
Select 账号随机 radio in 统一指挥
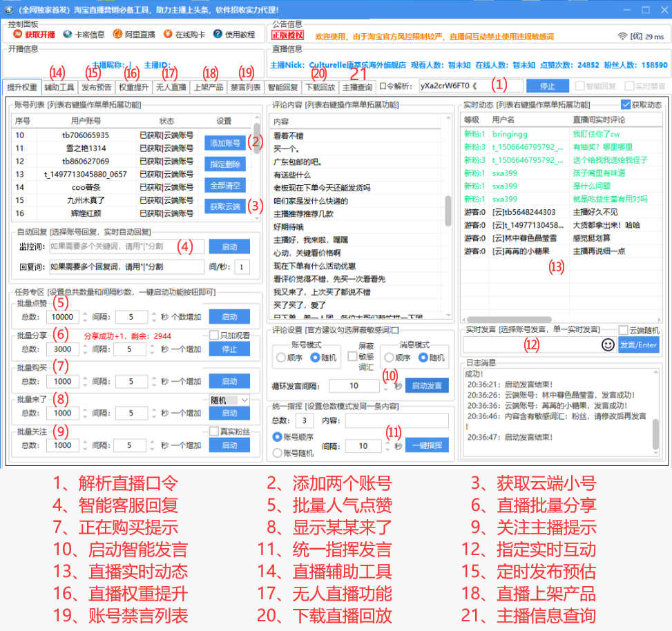278,453
